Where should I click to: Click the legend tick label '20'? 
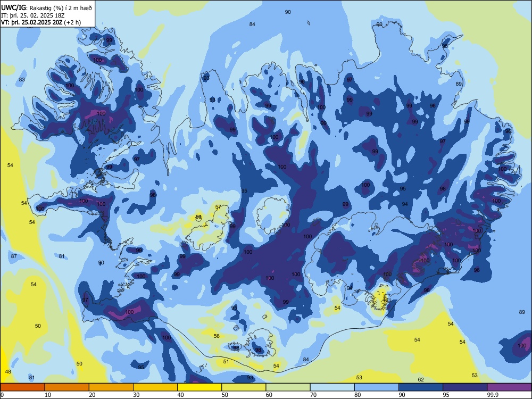[x=92, y=395]
